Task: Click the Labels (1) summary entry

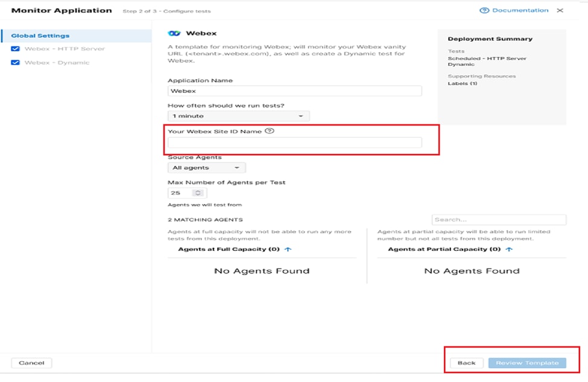Action: [463, 83]
